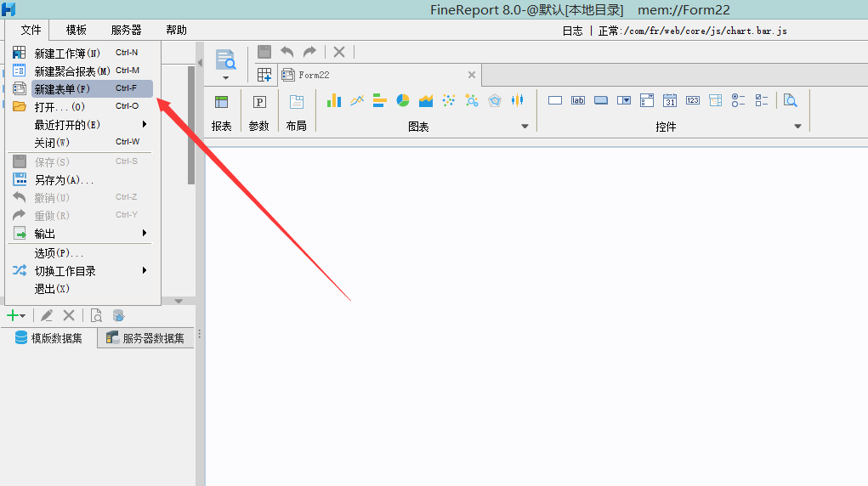Click the 日志 log link

(x=572, y=31)
